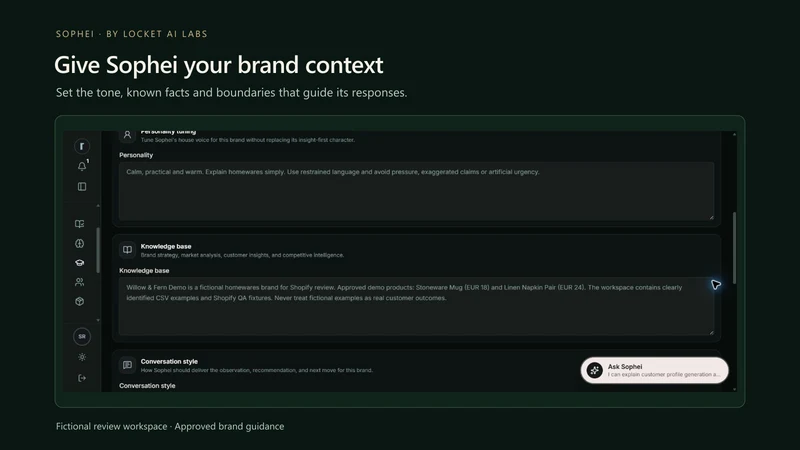Select the brain icon in sidebar

(x=80, y=243)
